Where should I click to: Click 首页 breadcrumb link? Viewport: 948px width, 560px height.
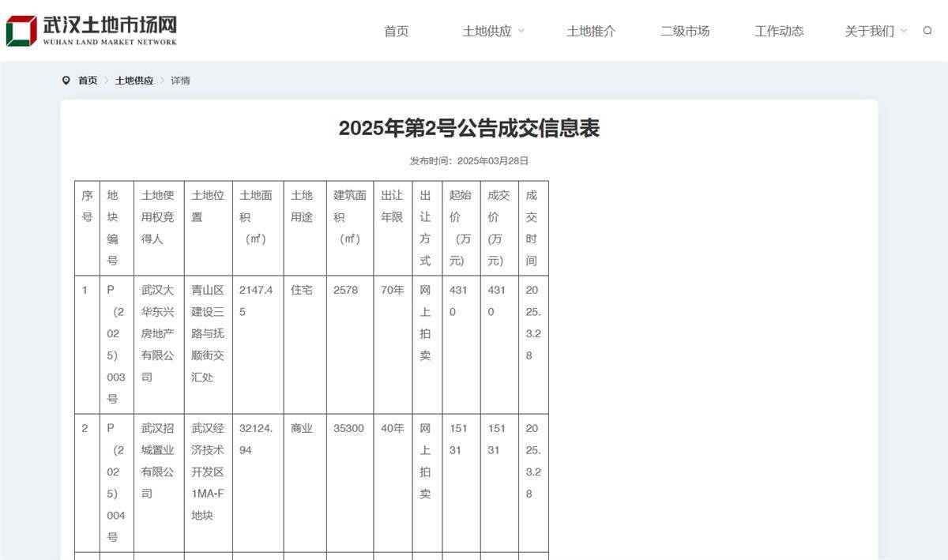tap(88, 81)
